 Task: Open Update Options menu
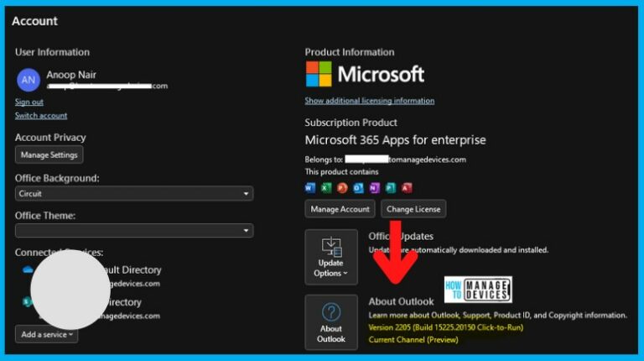tap(331, 257)
